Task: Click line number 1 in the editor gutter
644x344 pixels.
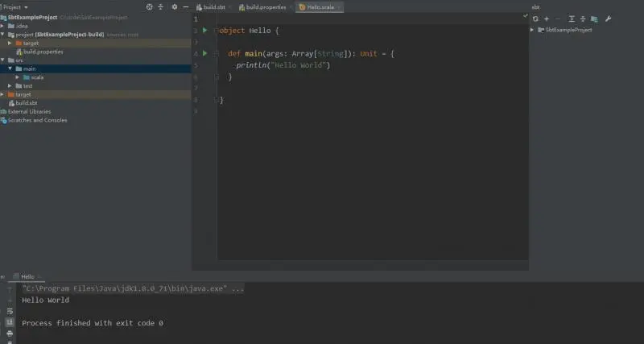Action: coord(196,19)
